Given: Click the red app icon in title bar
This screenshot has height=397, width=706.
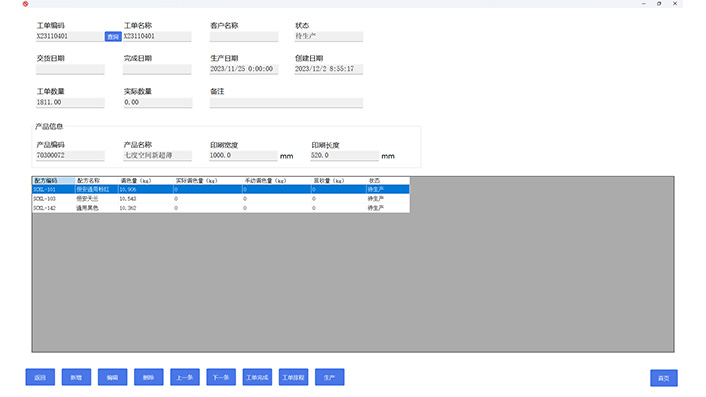Looking at the screenshot, I should coord(25,4).
